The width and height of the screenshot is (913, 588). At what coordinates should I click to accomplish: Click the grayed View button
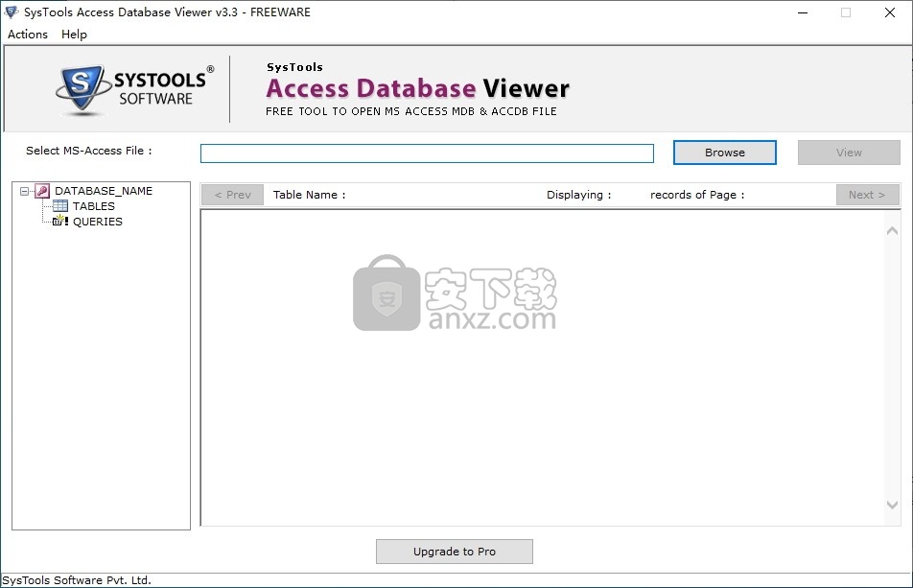(849, 153)
